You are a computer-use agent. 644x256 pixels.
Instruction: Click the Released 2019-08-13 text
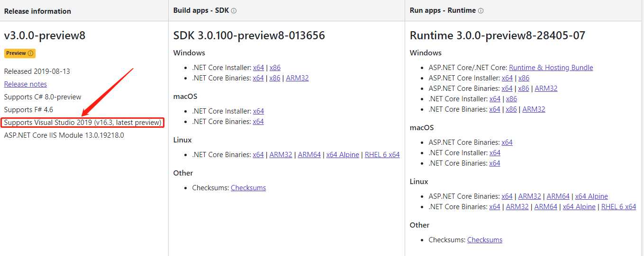pos(37,71)
